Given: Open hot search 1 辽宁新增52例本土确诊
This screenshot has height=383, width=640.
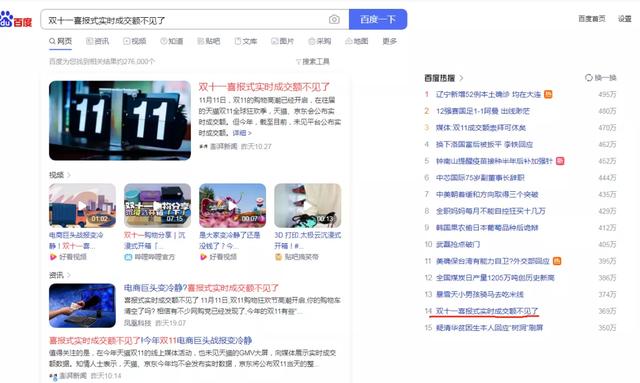Looking at the screenshot, I should [x=488, y=94].
